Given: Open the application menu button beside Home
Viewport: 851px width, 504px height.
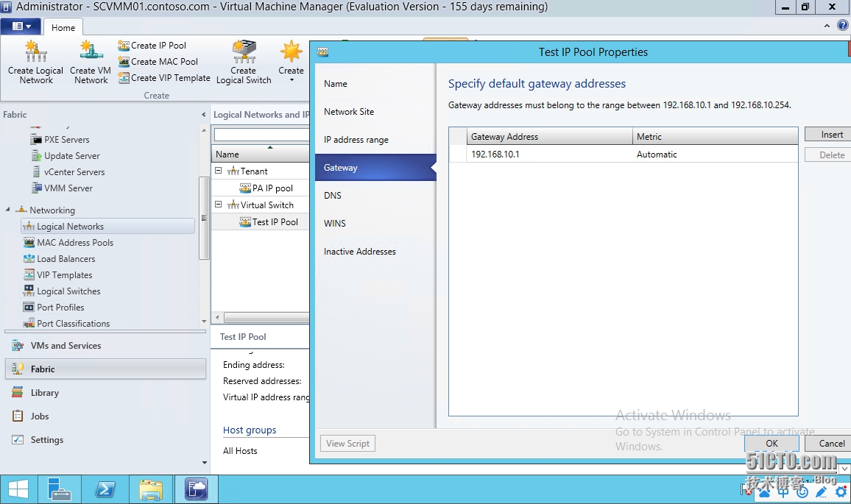Looking at the screenshot, I should pos(21,26).
